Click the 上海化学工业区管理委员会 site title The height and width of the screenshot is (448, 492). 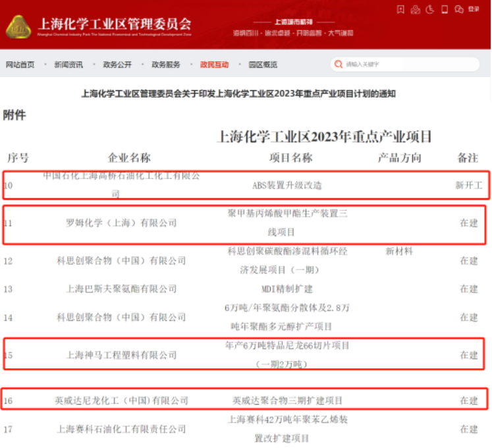115,24
